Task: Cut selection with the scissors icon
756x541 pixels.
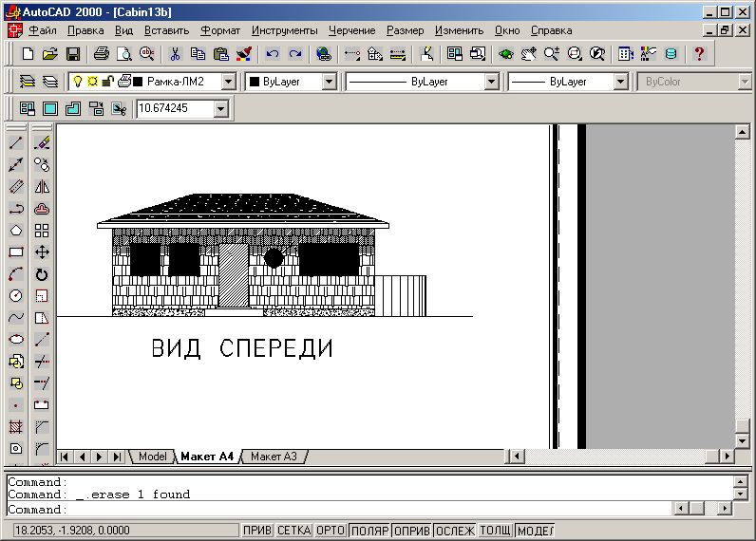Action: (175, 53)
